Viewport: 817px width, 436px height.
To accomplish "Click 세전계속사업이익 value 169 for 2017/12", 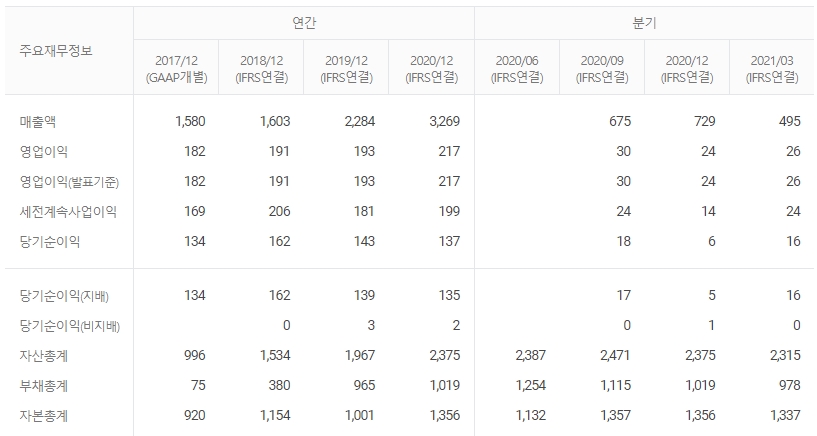I will 194,211.
